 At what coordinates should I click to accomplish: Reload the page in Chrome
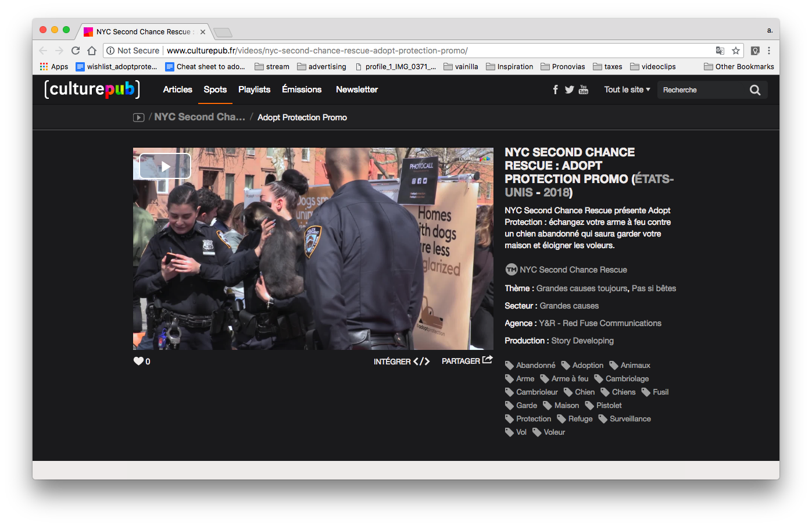coord(76,51)
